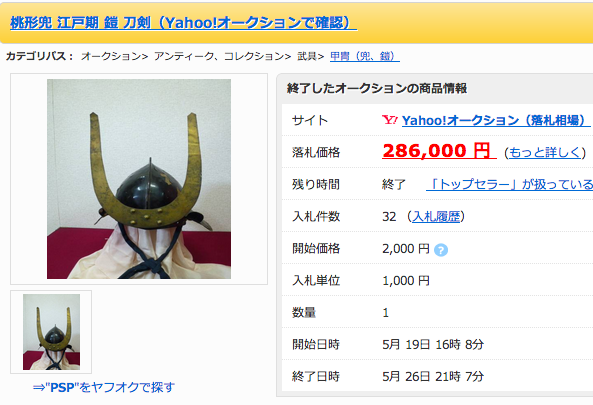The height and width of the screenshot is (405, 593).
Task: Open the 「トップセラー」が扱っている link
Action: pos(509,185)
